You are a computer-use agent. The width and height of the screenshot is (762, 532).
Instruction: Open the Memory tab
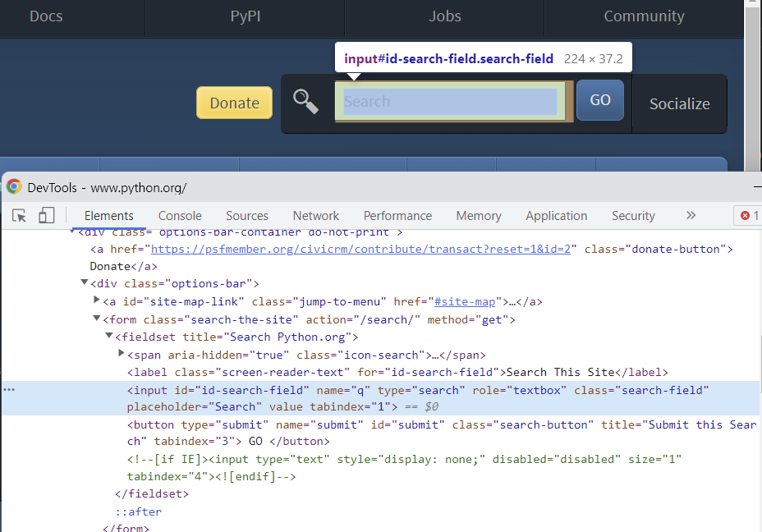479,215
